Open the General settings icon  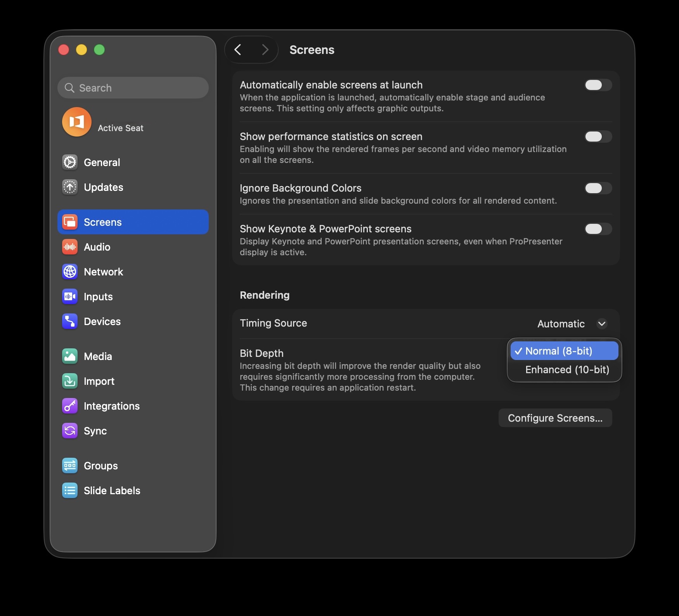pos(70,162)
